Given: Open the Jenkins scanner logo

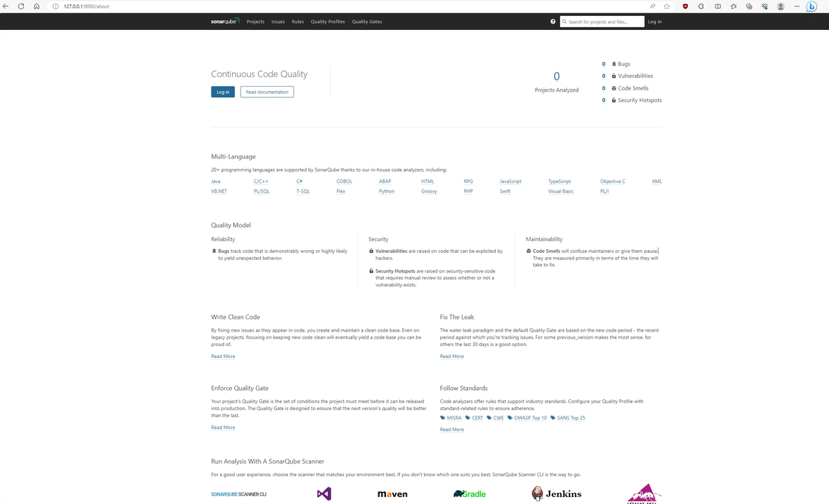Looking at the screenshot, I should pyautogui.click(x=556, y=494).
